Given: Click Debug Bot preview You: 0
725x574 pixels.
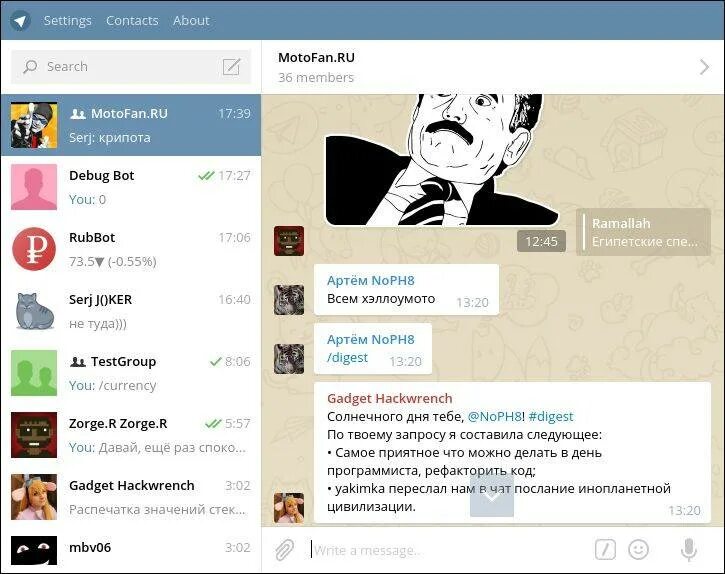Looking at the screenshot, I should [x=87, y=199].
